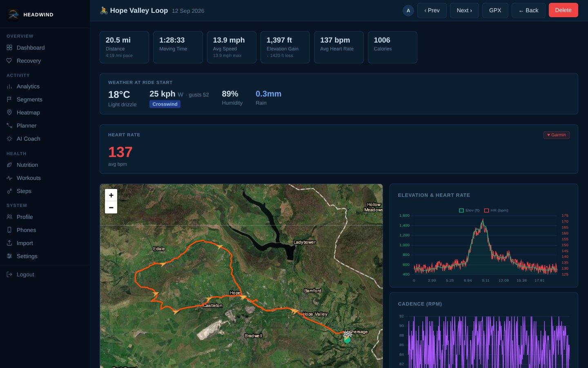Click the Import upload icon
Image resolution: width=588 pixels, height=368 pixels.
click(x=9, y=243)
